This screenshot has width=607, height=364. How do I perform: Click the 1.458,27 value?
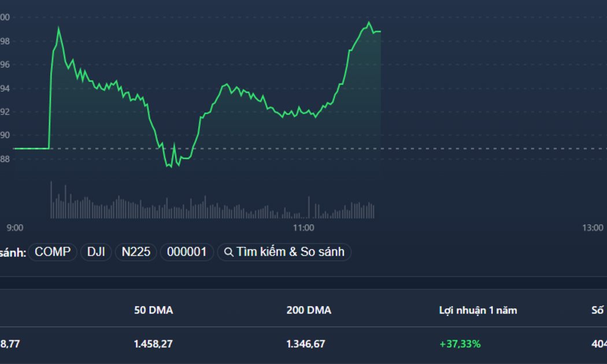(x=153, y=344)
